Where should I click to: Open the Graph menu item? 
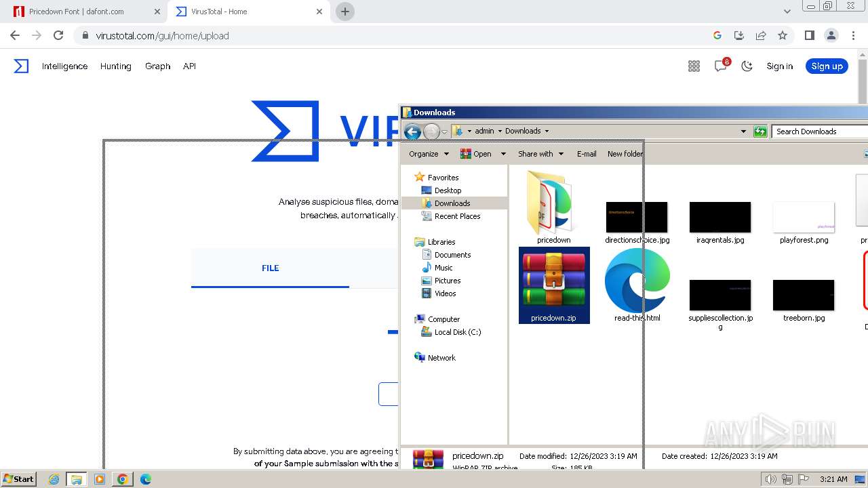pos(157,66)
